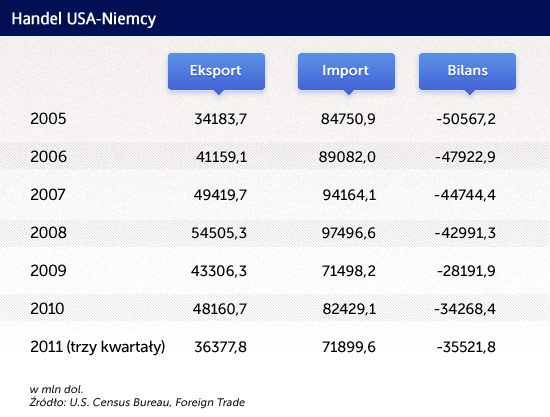
Task: Select the 2007 row label
Action: coord(48,195)
